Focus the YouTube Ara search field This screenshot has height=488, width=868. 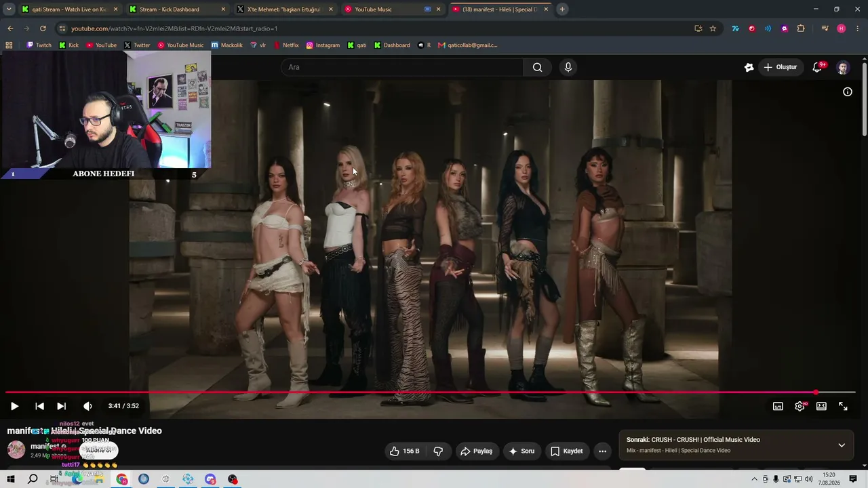402,67
